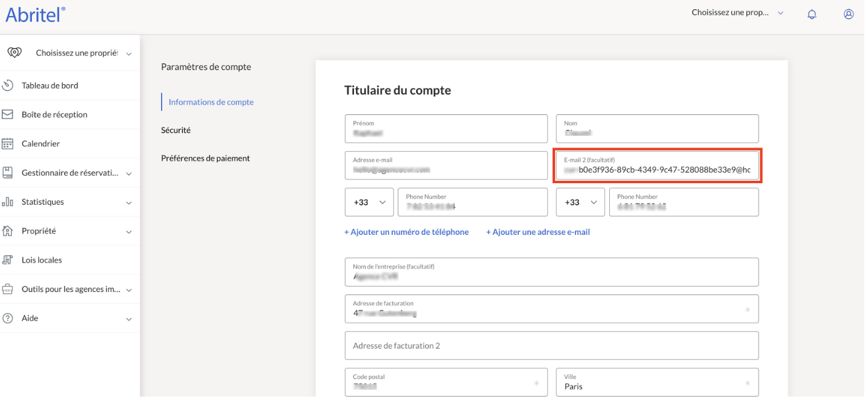Click Ajouter un numéro de téléphone link
Screen dimensions: 868x407
(x=406, y=232)
